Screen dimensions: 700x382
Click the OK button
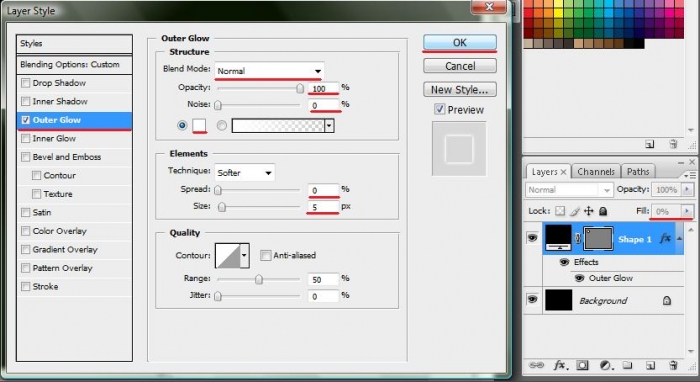point(460,42)
